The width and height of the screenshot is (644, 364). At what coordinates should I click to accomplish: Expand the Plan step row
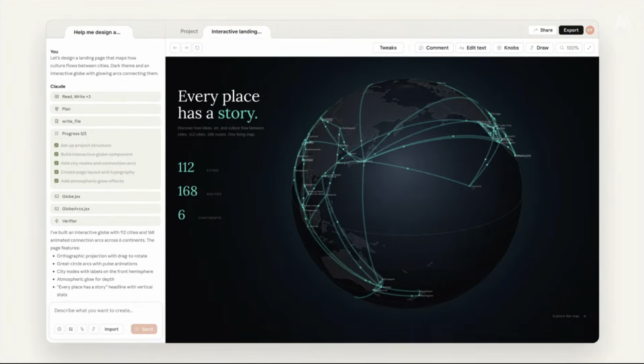pyautogui.click(x=105, y=109)
